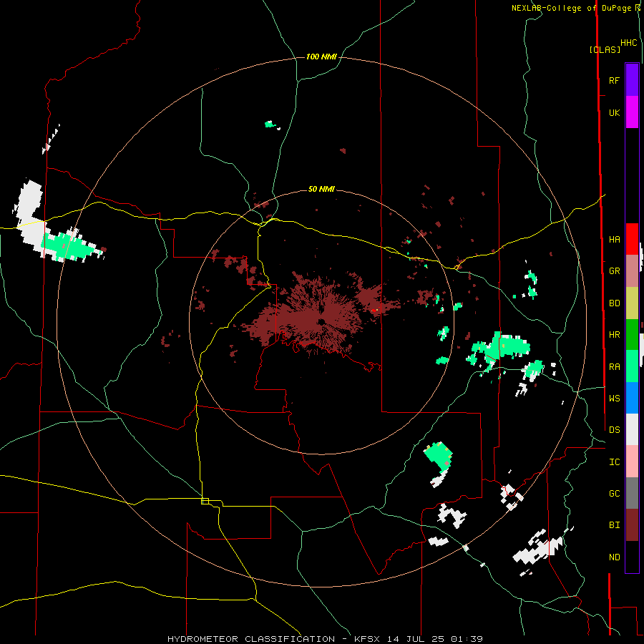Click the GC legend label

click(x=614, y=494)
